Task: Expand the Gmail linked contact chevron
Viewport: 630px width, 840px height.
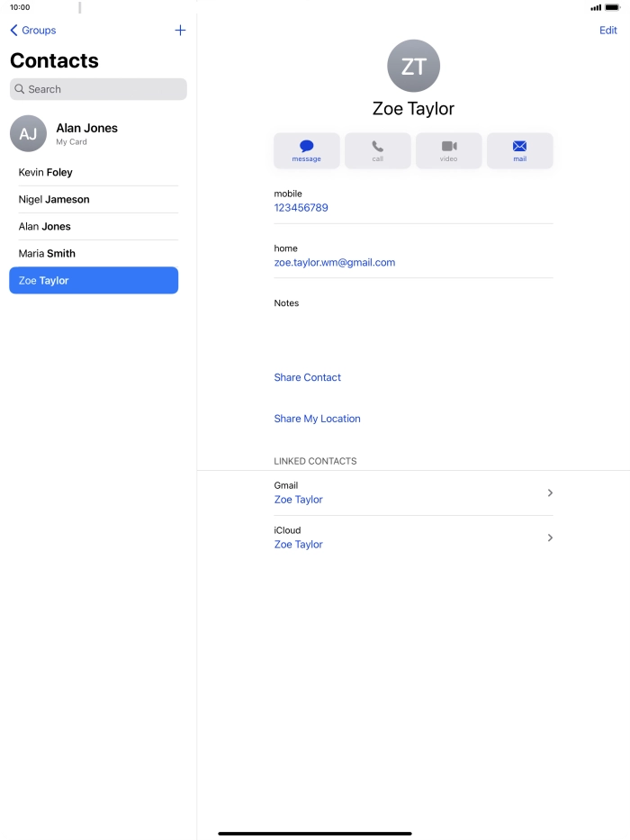Action: (550, 492)
